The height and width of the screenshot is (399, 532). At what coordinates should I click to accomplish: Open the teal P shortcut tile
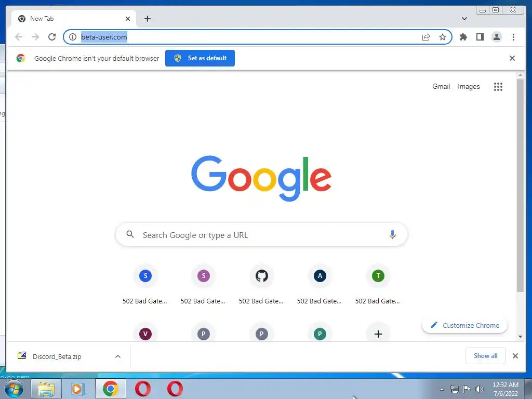click(x=320, y=334)
